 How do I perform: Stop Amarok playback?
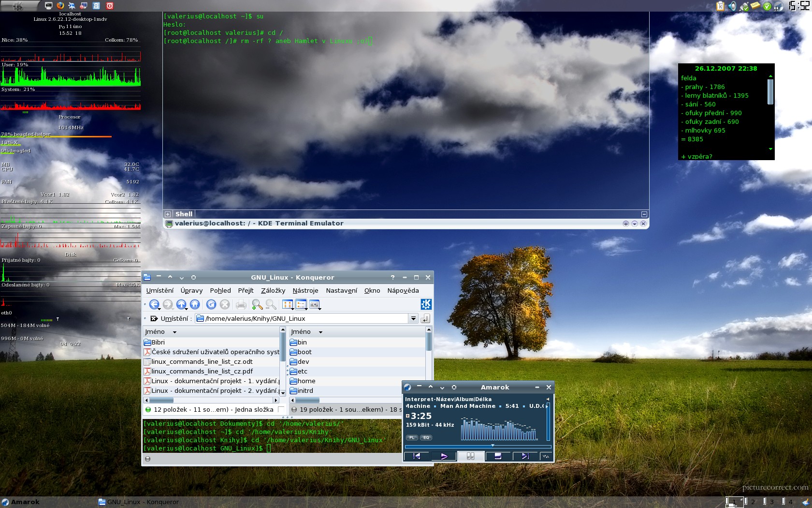[x=497, y=456]
